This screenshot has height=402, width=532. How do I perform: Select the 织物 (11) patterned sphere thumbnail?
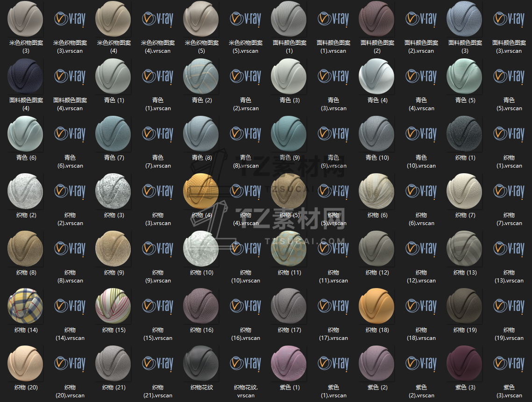(289, 249)
